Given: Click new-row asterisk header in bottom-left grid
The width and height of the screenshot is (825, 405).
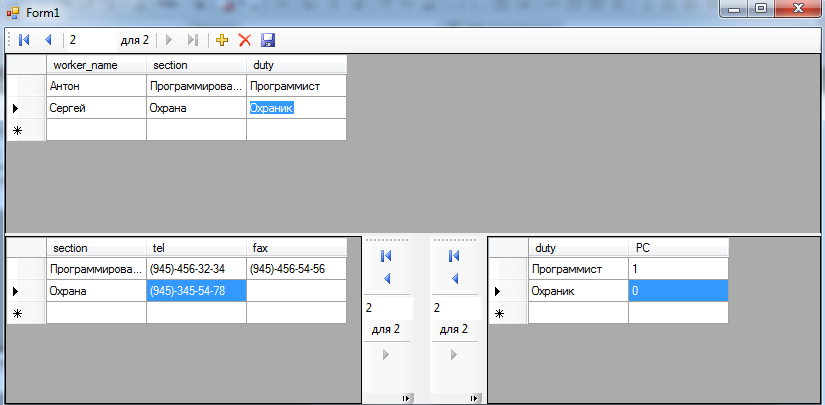Looking at the screenshot, I should [26, 313].
